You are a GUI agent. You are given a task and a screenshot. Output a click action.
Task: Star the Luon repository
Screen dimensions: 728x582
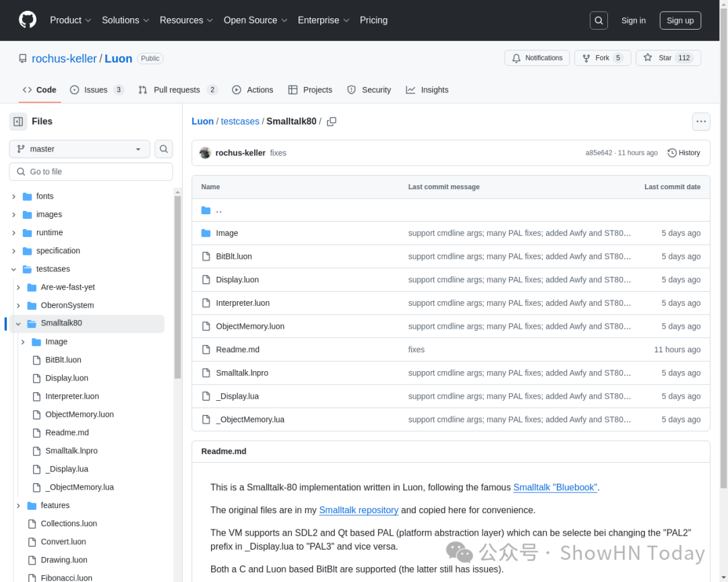[667, 58]
